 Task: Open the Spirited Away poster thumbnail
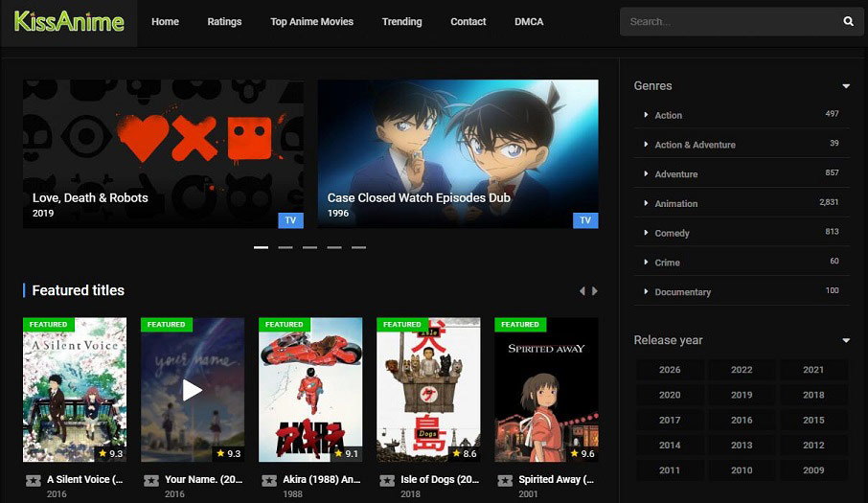(x=546, y=390)
